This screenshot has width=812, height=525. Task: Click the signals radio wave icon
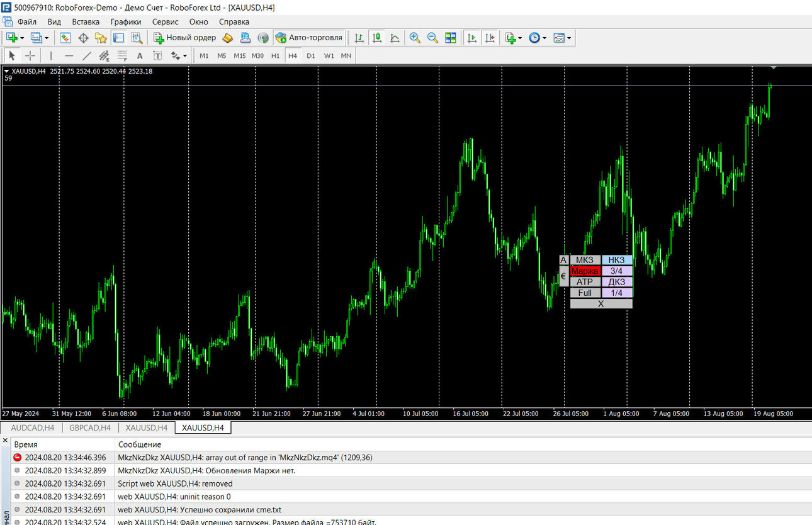[263, 38]
